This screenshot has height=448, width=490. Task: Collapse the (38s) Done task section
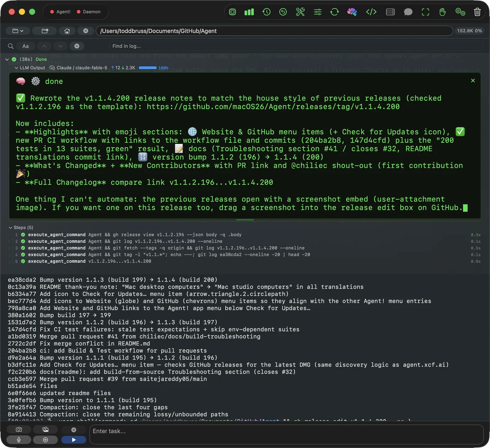click(x=7, y=59)
